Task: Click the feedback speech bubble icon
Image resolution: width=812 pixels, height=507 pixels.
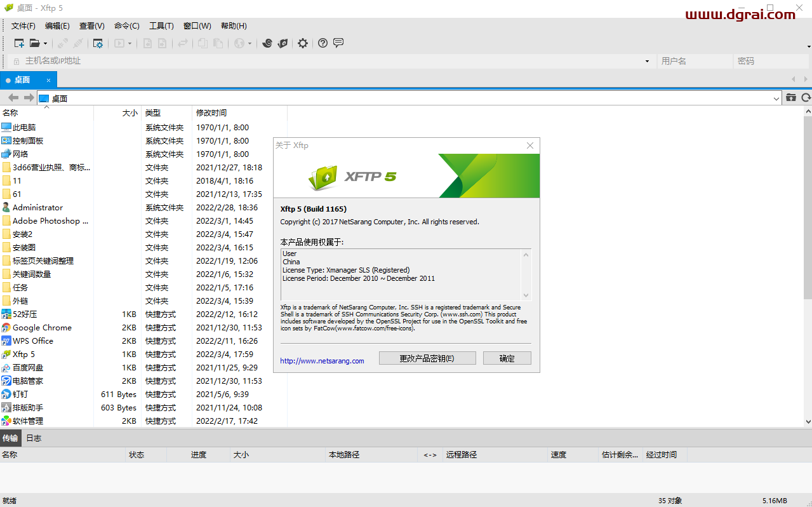Action: pos(338,43)
